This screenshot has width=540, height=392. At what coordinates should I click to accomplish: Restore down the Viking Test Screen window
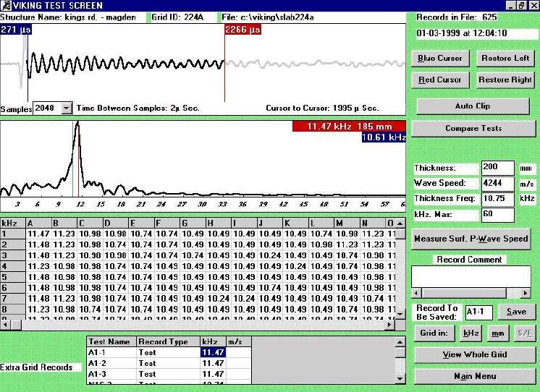pyautogui.click(x=521, y=6)
